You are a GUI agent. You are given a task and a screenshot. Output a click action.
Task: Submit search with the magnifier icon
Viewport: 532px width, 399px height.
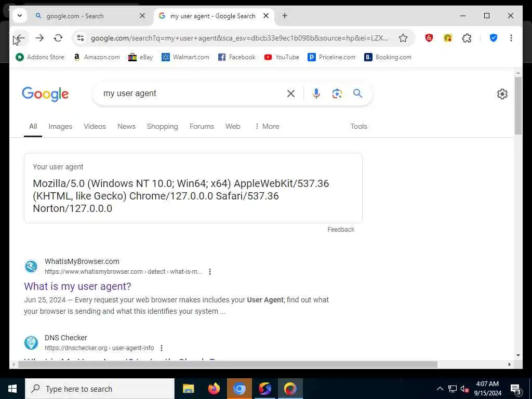coord(357,94)
